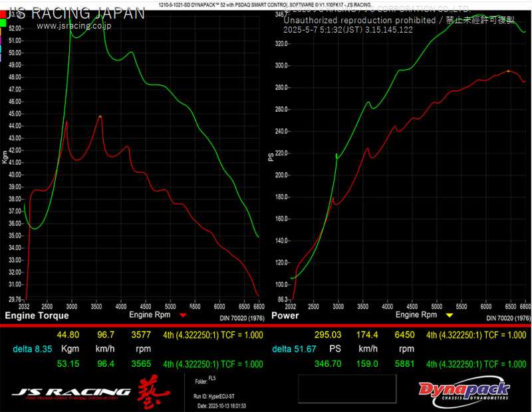Click the green run color swatch
This screenshot has height=412, width=532.
coord(3,23)
